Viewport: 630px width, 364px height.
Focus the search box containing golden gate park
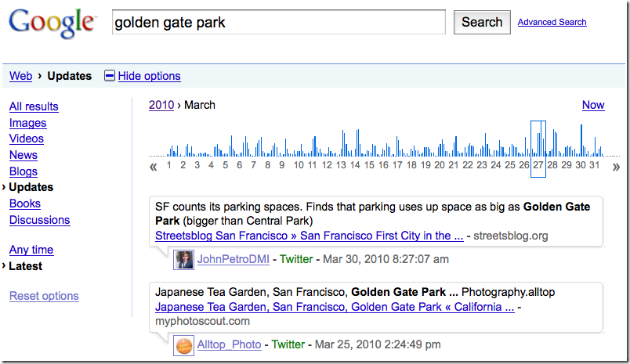[x=279, y=22]
